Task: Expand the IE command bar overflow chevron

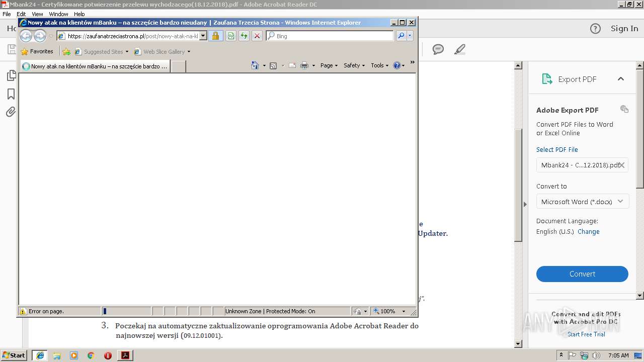Action: pos(412,63)
